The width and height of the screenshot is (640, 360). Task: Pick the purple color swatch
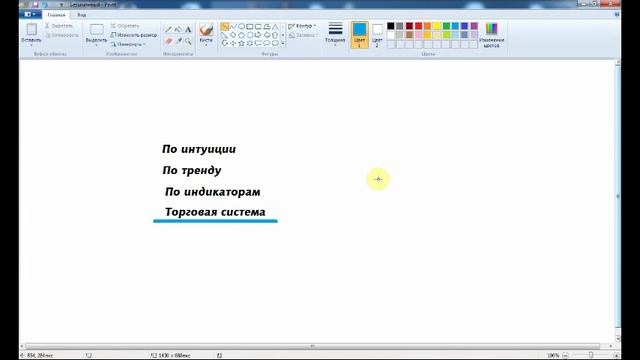pyautogui.click(x=474, y=26)
